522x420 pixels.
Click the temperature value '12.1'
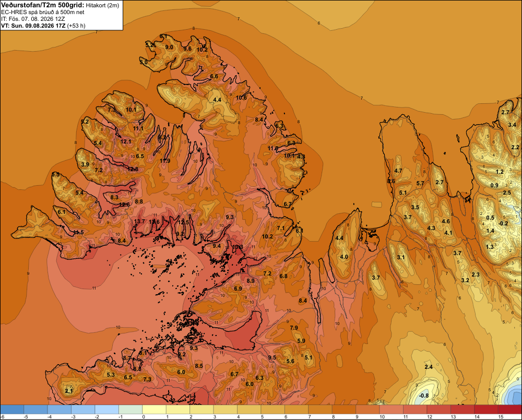pos(125,141)
